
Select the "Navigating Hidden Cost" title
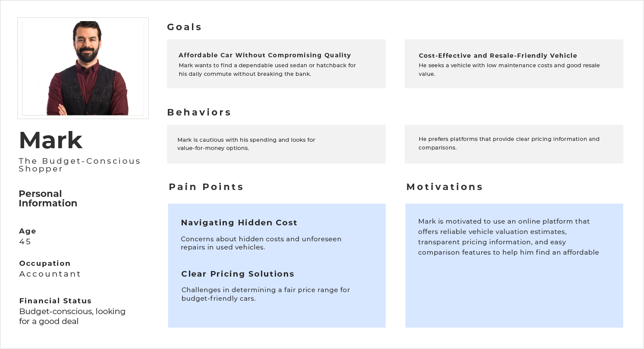(x=239, y=223)
